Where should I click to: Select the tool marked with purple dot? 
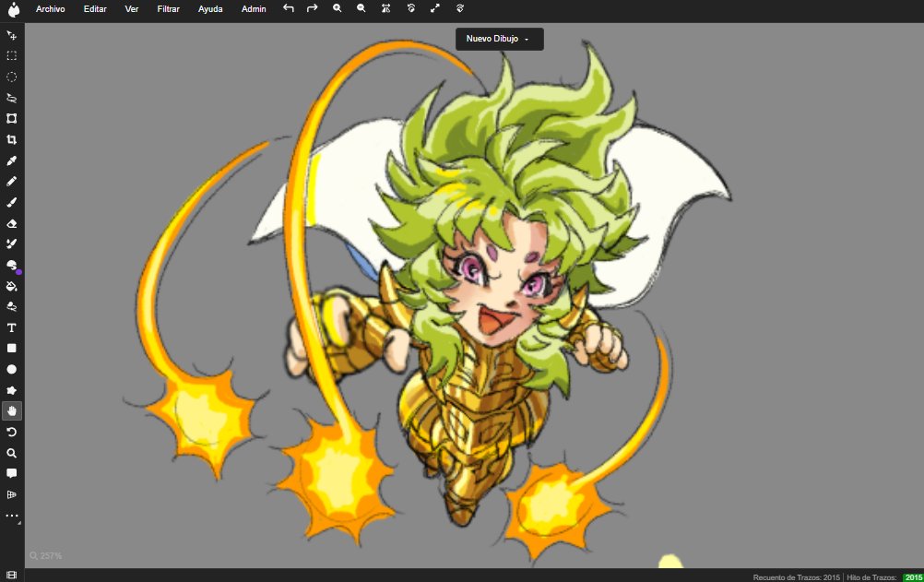point(11,266)
